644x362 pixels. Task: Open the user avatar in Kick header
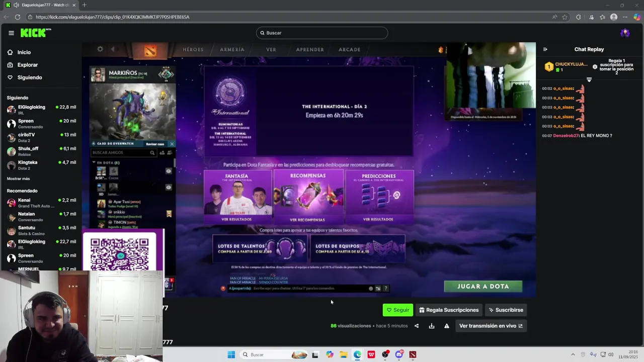[625, 33]
